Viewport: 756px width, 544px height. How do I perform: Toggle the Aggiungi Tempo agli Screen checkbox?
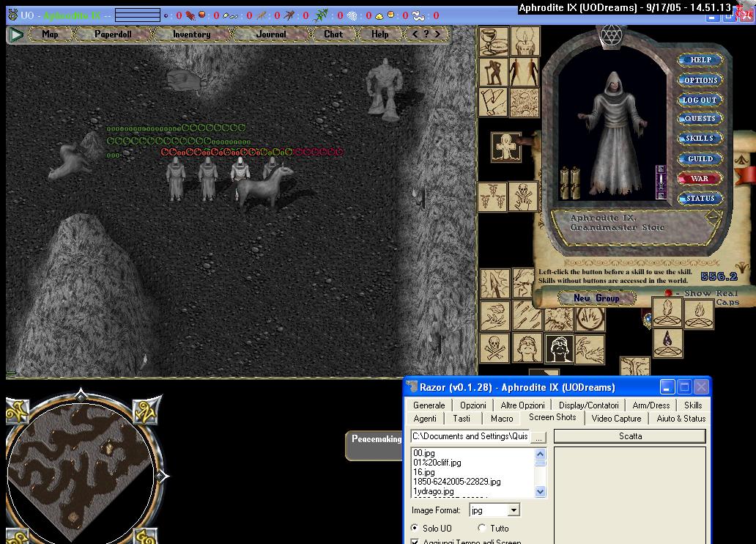tap(414, 542)
